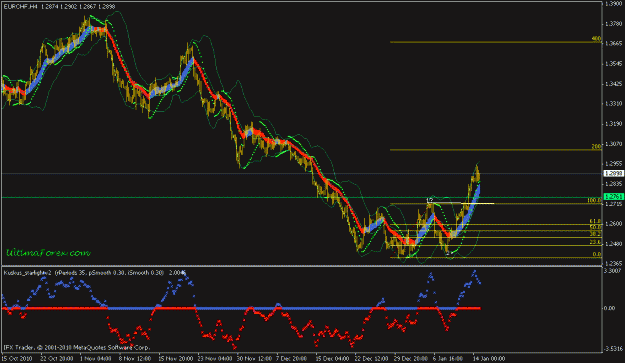Click the 1.3545 price scale label
The width and height of the screenshot is (625, 363).
613,64
